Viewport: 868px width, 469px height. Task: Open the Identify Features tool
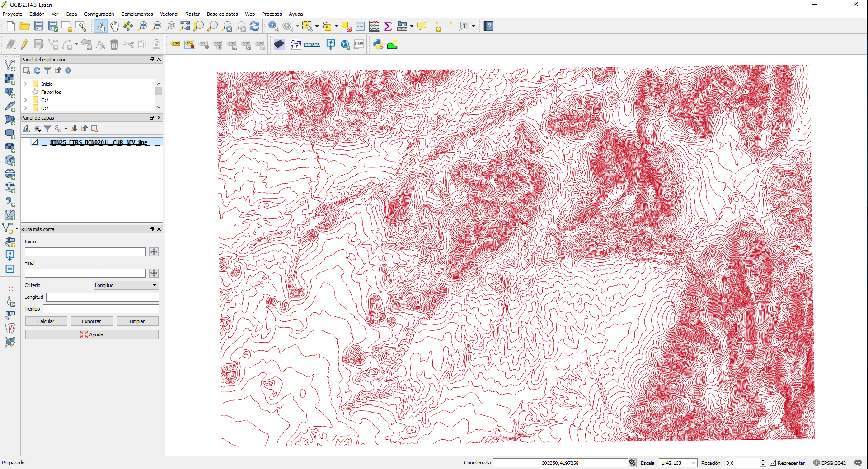[x=273, y=26]
